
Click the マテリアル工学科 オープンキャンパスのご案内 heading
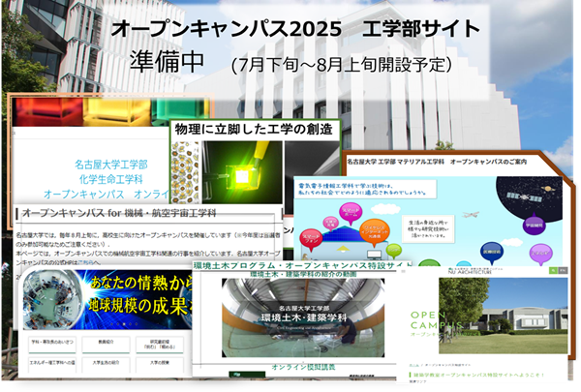coord(437,162)
